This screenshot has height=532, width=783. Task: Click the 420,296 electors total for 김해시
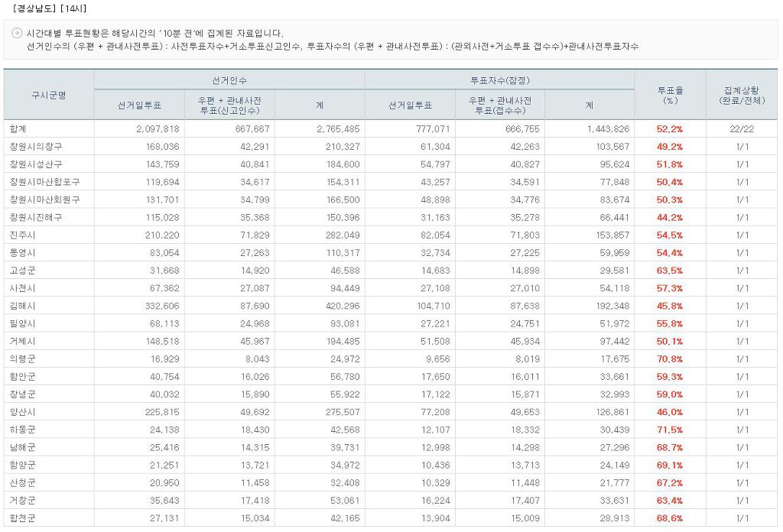coord(343,306)
